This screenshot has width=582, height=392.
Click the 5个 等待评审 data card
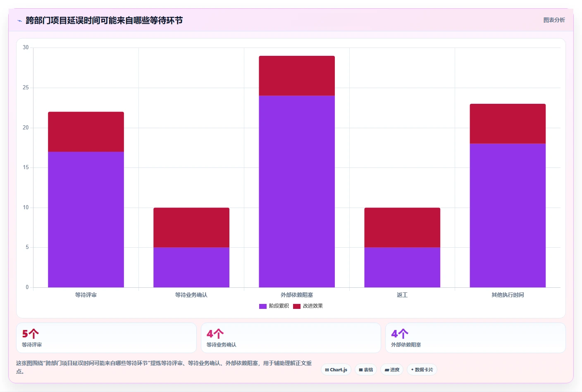click(x=106, y=338)
